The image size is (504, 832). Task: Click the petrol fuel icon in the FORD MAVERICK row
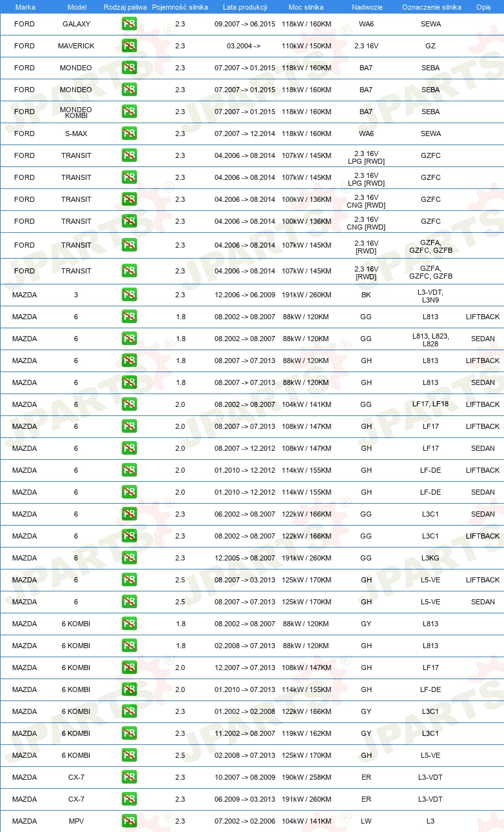point(129,46)
